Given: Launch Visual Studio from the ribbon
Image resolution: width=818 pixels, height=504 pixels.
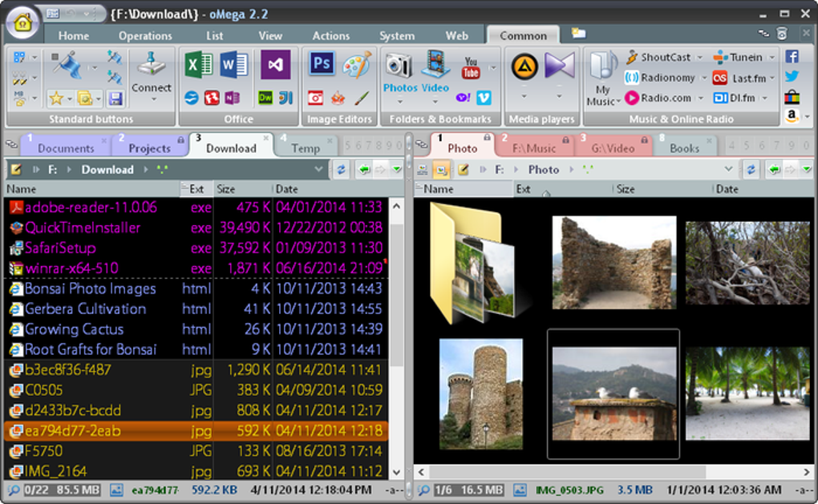Looking at the screenshot, I should click(275, 65).
